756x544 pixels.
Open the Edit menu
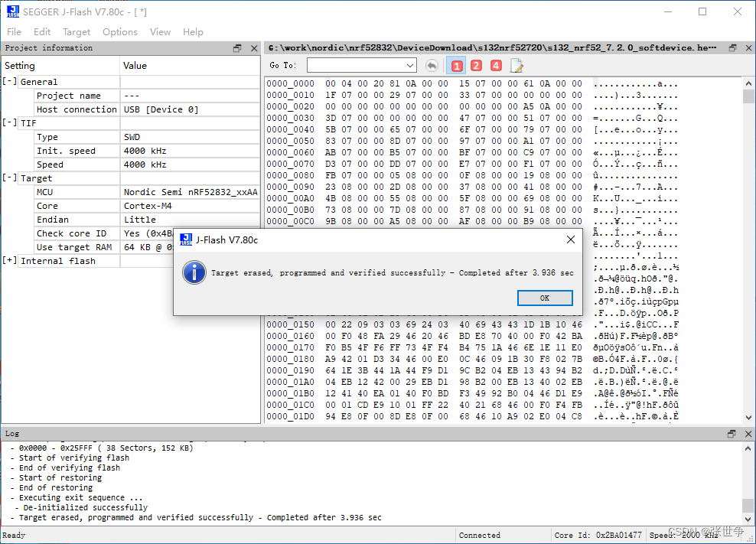(x=42, y=32)
